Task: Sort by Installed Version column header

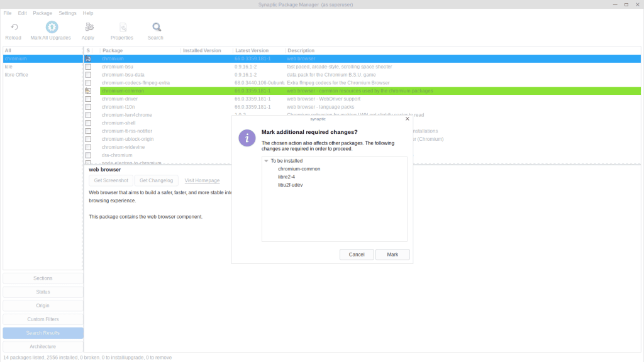Action: (x=206, y=50)
